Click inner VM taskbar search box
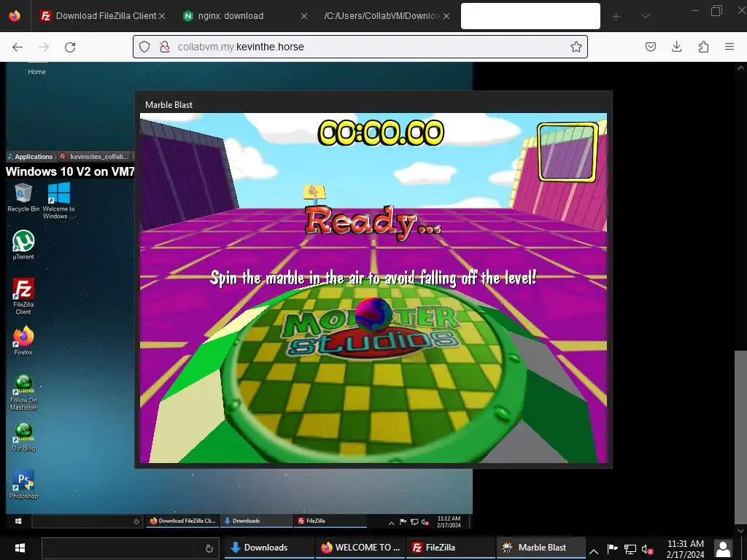The width and height of the screenshot is (747, 560). 87,521
